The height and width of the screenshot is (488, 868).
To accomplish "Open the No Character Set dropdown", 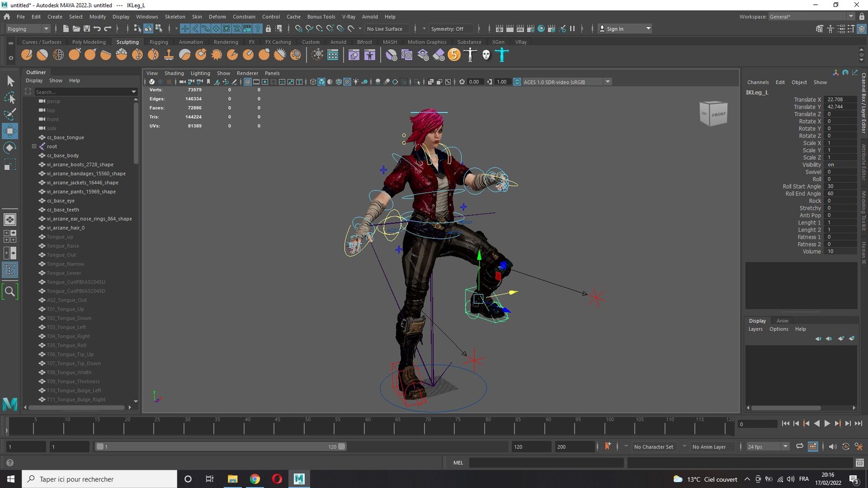I will (x=654, y=447).
